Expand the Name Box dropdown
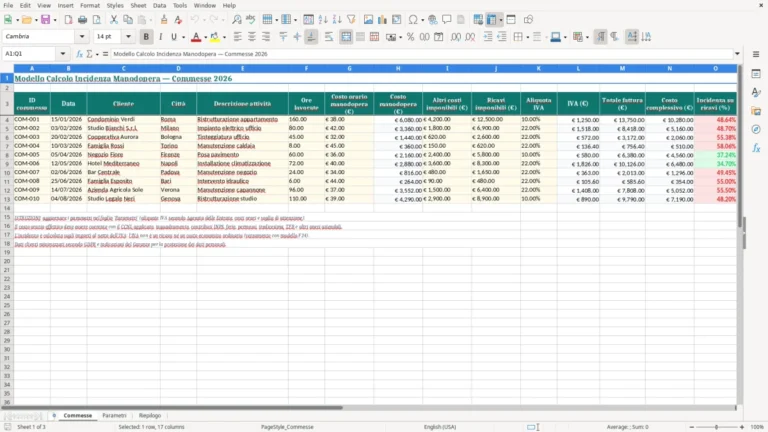The image size is (768, 432). [x=63, y=54]
